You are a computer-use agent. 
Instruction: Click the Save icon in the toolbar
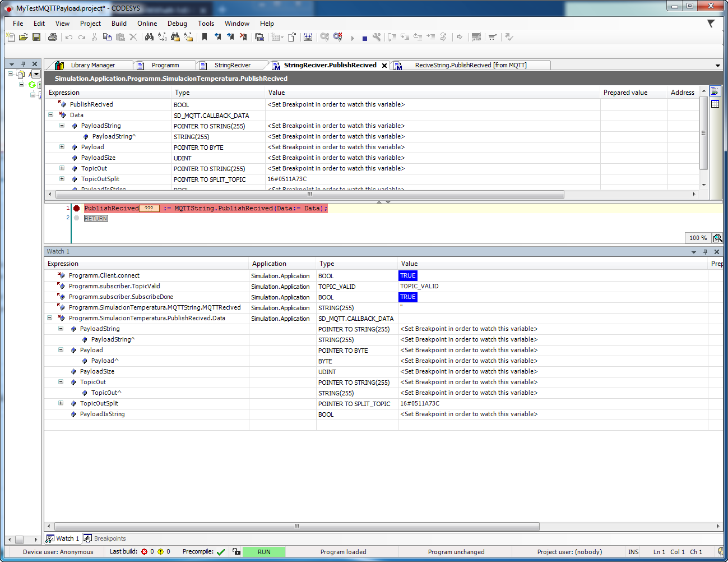(35, 37)
